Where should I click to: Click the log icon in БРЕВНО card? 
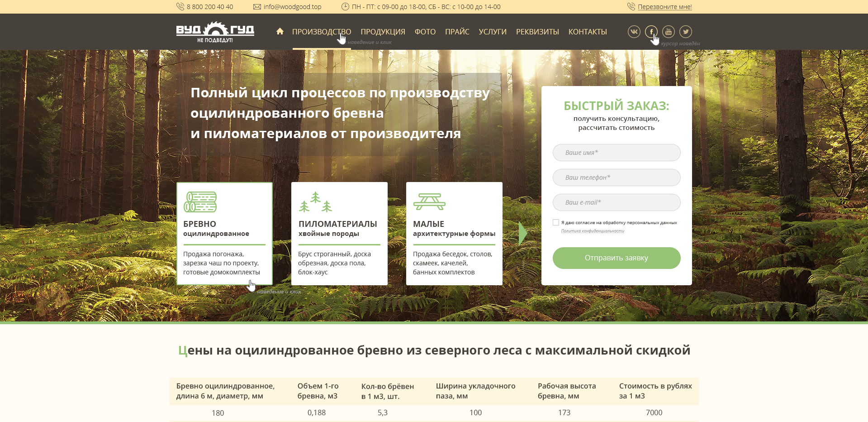(200, 202)
